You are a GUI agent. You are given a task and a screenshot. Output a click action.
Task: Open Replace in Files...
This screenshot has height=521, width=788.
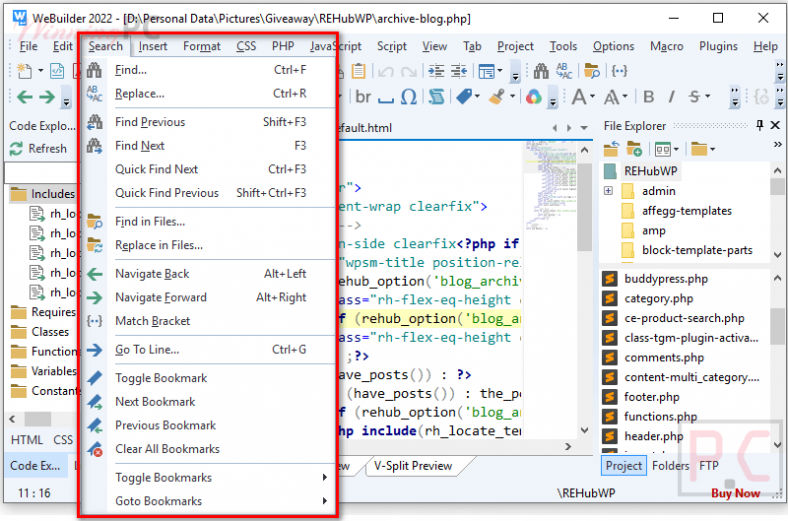[209, 245]
